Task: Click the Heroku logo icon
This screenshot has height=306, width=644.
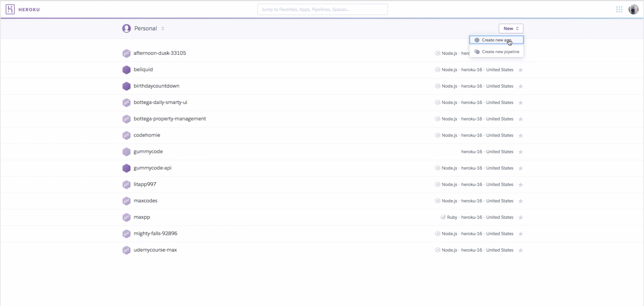Action: (x=10, y=9)
